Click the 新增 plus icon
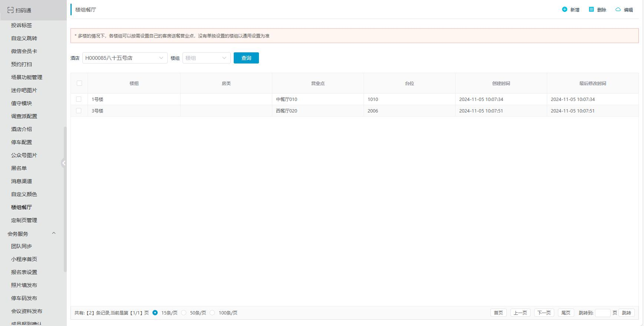 (x=565, y=10)
